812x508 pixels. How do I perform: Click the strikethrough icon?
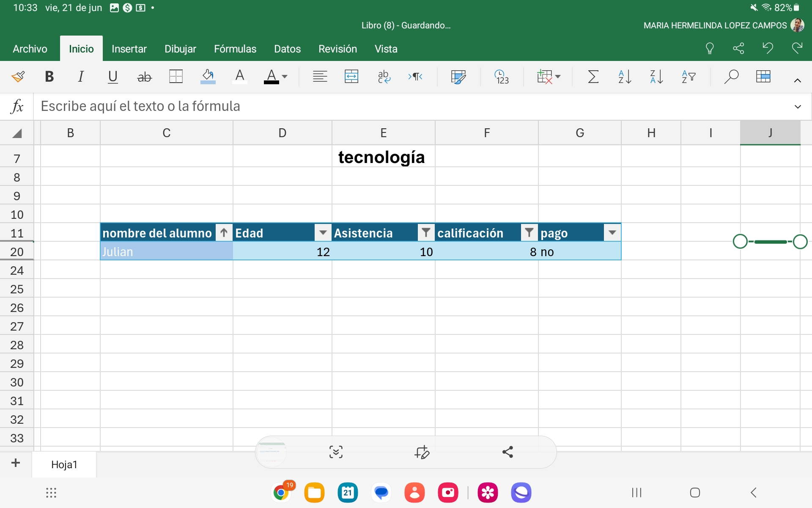(x=144, y=77)
